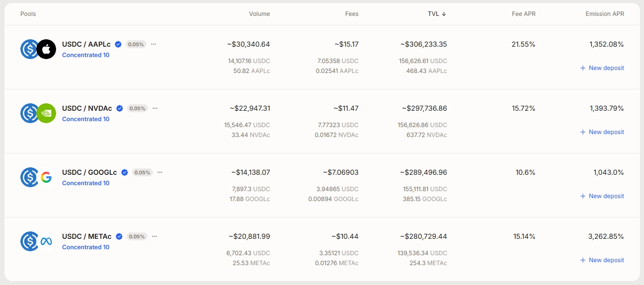The width and height of the screenshot is (644, 285).
Task: Open three-dot menu for USDC / GOOGLc
Action: (x=160, y=172)
